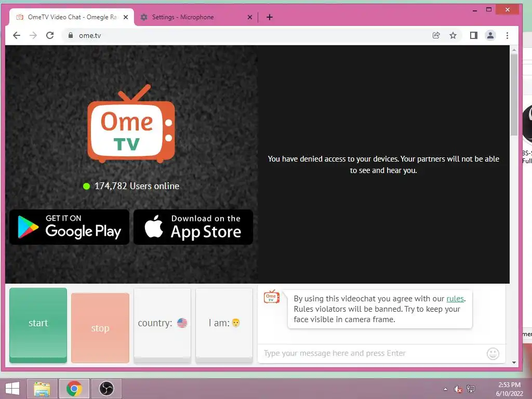Open the rules link
Screen dimensions: 532x399
tap(455, 299)
